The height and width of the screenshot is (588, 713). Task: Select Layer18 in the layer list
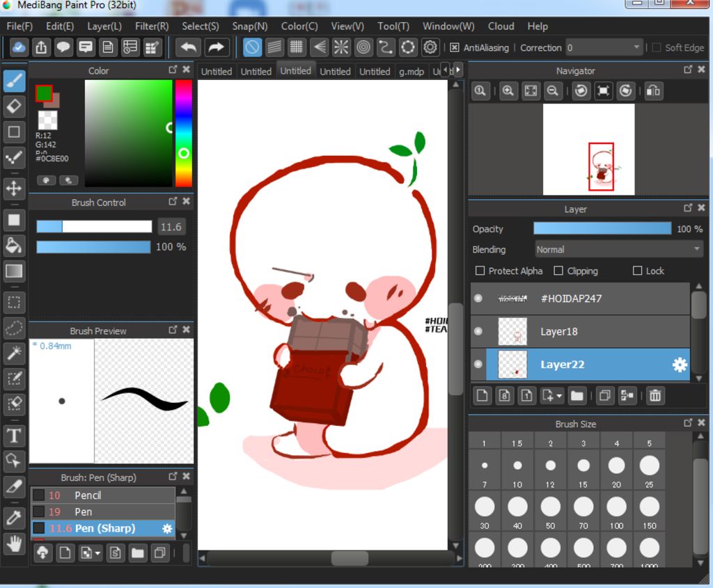[581, 331]
